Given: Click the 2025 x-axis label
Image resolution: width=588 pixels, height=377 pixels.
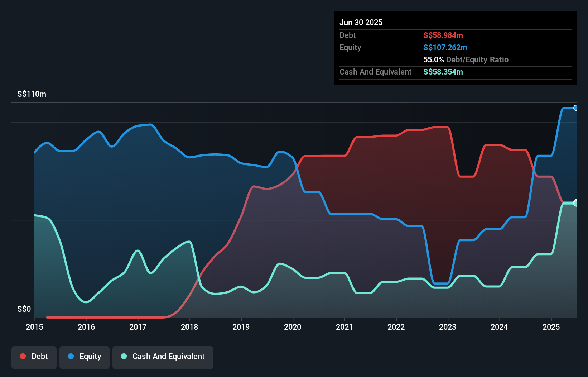Looking at the screenshot, I should pos(551,327).
